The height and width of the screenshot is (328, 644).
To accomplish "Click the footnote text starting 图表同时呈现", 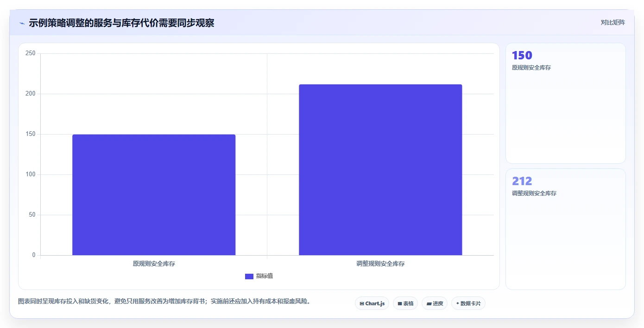I will click(164, 301).
